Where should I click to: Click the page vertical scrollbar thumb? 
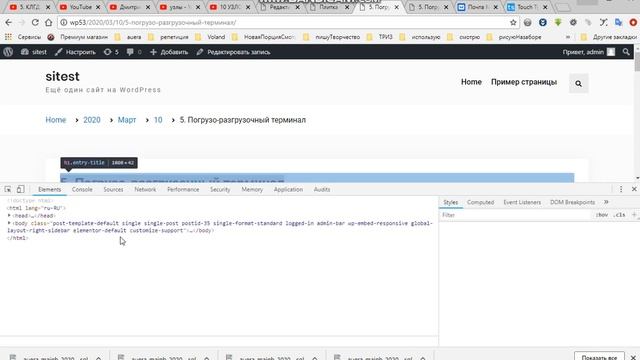click(x=637, y=62)
